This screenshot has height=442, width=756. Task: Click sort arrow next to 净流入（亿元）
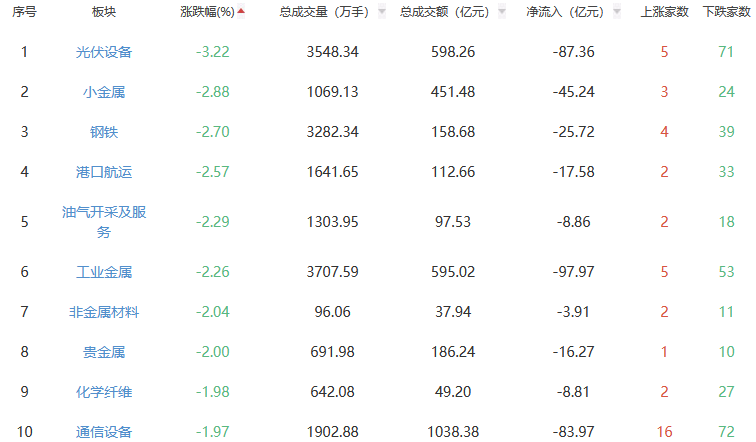coord(616,13)
